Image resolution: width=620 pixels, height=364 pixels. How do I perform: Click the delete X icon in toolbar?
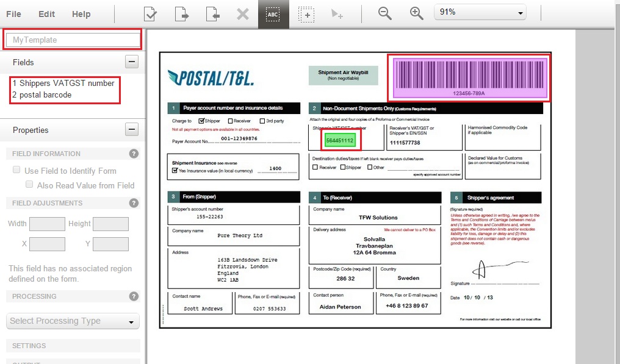coord(243,14)
